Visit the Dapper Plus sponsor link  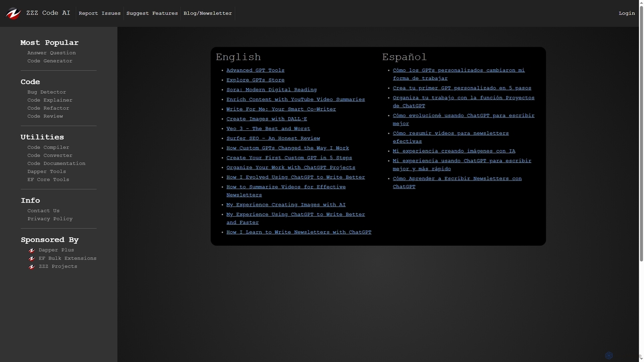56,250
